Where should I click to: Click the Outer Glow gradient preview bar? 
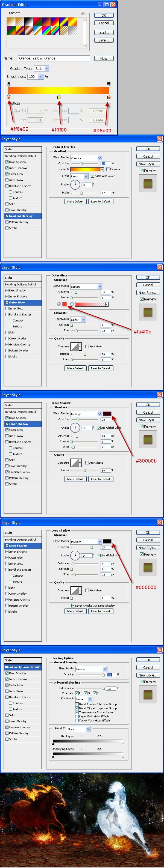[90, 304]
